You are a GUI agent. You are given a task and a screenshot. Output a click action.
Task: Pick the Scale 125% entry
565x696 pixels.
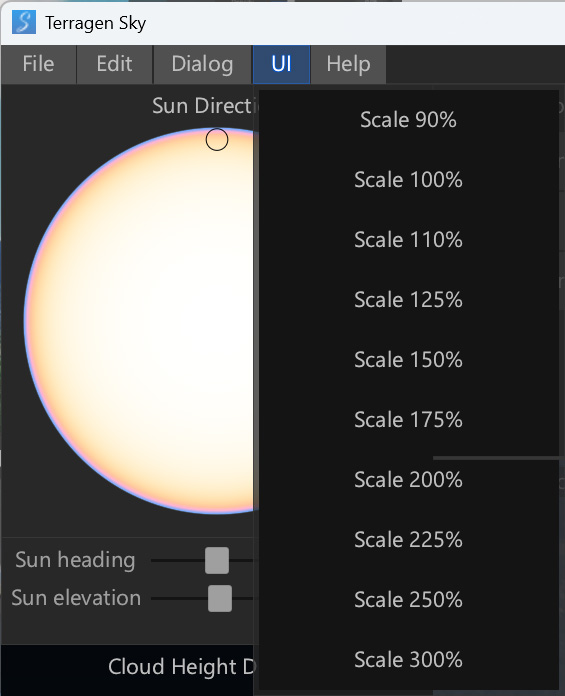click(x=408, y=300)
